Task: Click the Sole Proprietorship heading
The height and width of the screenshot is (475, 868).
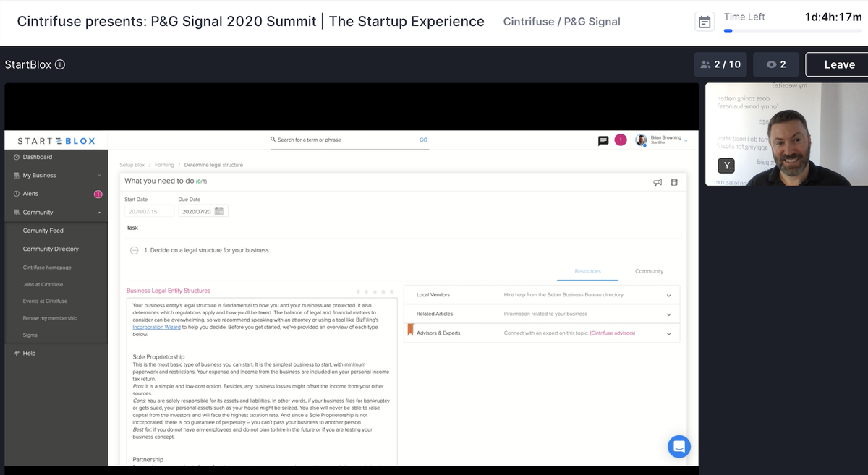Action: (159, 356)
